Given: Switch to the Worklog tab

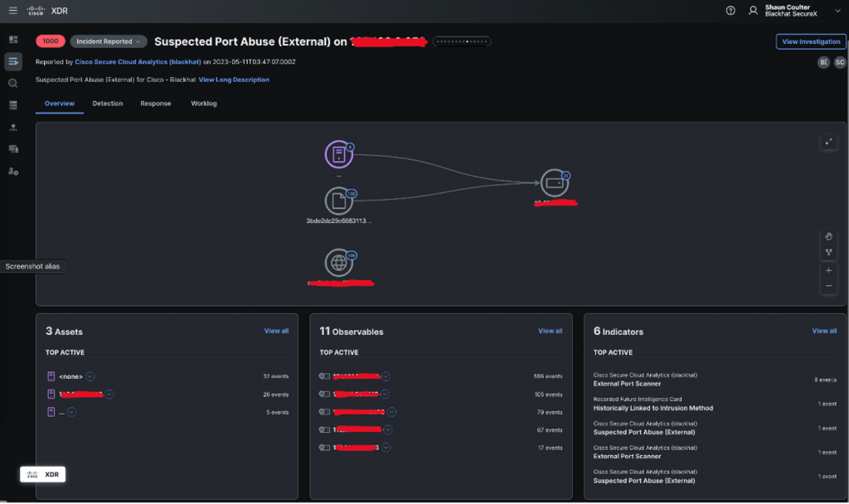Looking at the screenshot, I should tap(204, 104).
